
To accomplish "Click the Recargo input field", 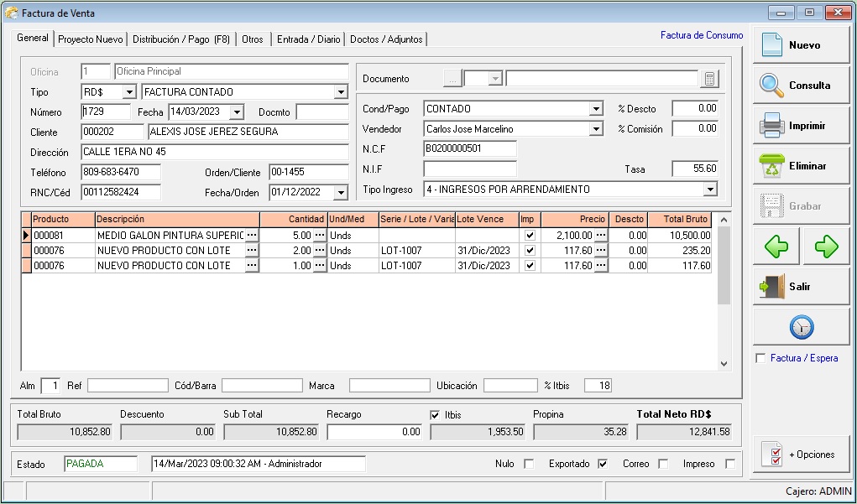I will pos(374,432).
